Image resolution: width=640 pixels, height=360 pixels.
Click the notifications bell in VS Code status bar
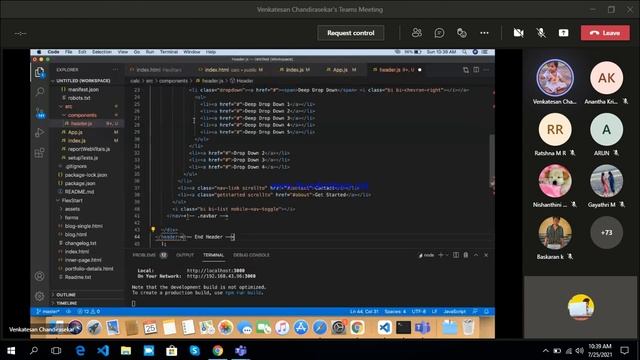click(487, 311)
